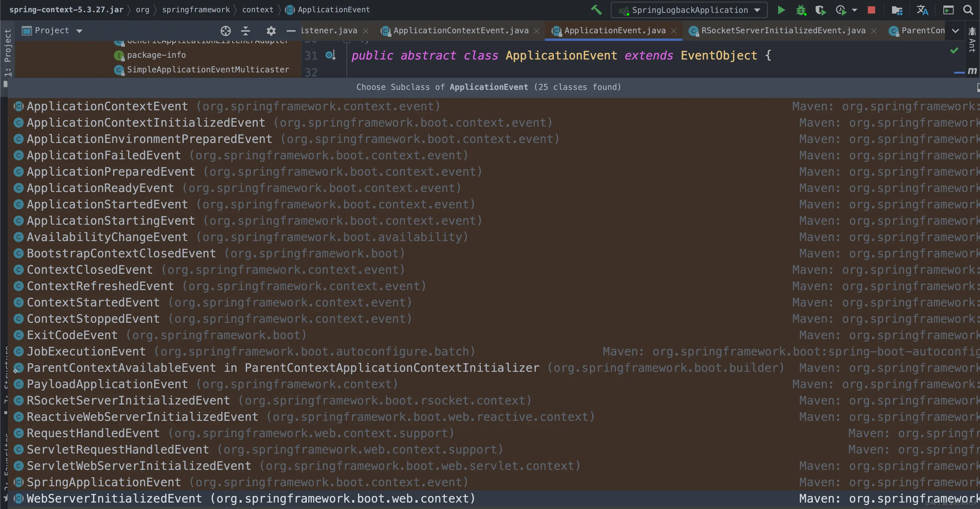980x509 pixels.
Task: Run SpringLogbackApplication with the green play icon
Action: pos(781,10)
